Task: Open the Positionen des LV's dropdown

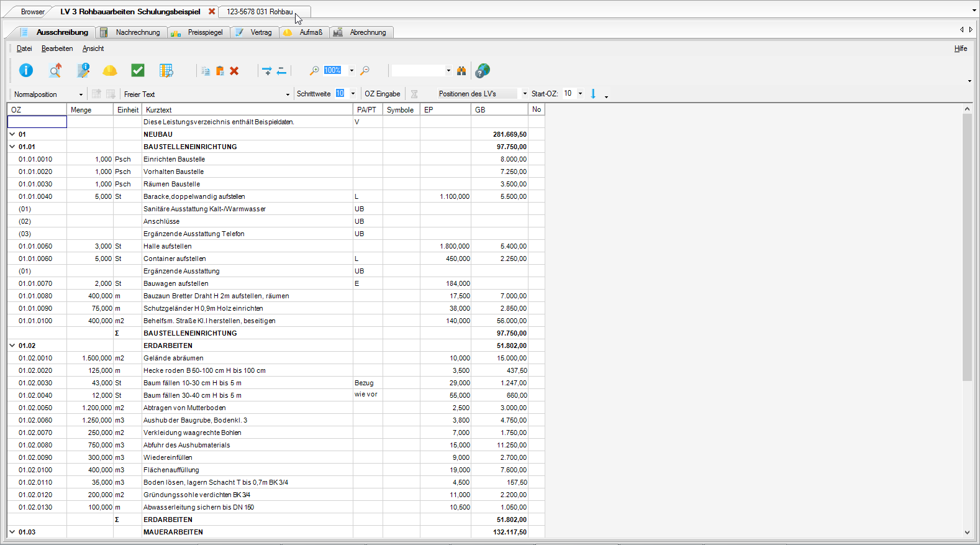Action: (525, 94)
